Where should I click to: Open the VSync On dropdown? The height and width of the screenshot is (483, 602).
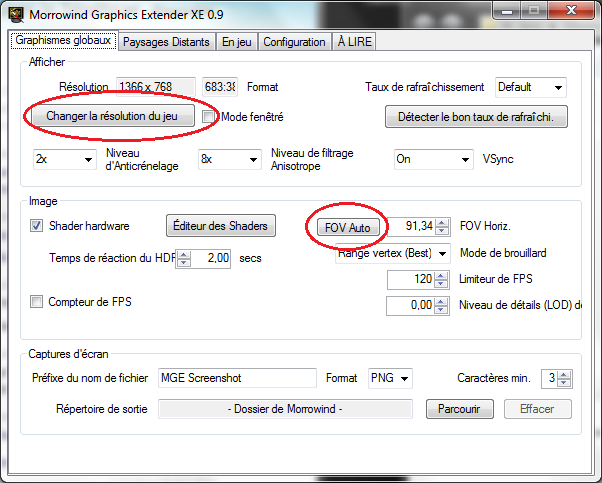[433, 159]
